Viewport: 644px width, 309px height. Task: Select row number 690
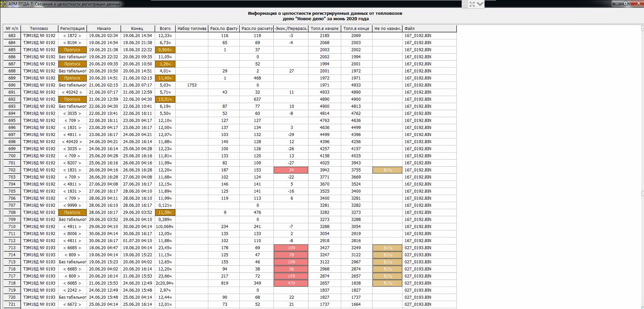click(12, 85)
